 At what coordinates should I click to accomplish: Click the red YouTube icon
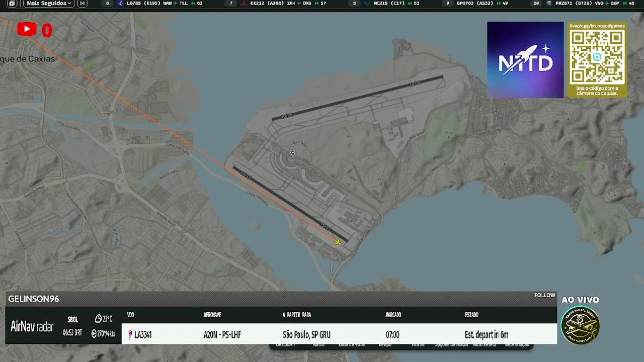27,30
